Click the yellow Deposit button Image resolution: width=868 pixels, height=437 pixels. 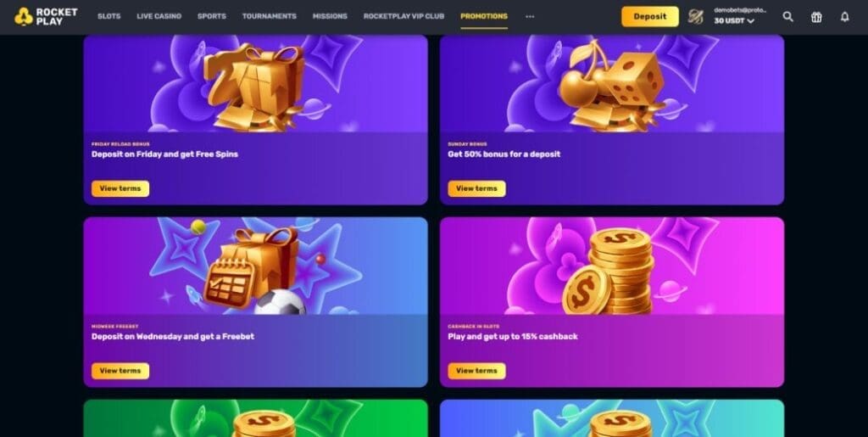click(650, 17)
